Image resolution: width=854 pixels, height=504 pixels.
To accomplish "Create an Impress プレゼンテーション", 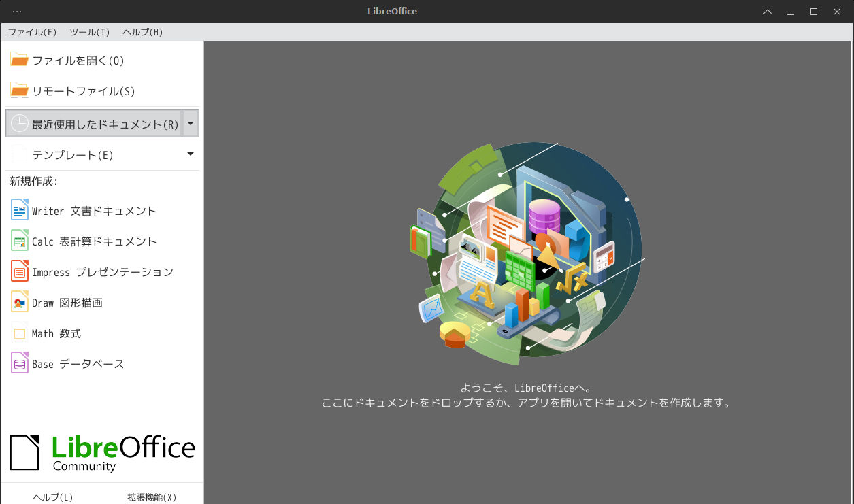I will click(102, 271).
